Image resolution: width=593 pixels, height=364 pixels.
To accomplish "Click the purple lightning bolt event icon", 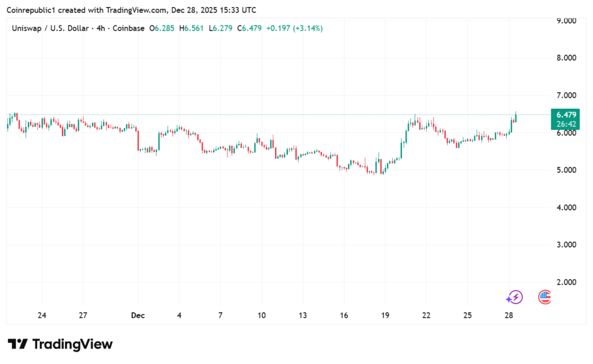I will pyautogui.click(x=514, y=297).
